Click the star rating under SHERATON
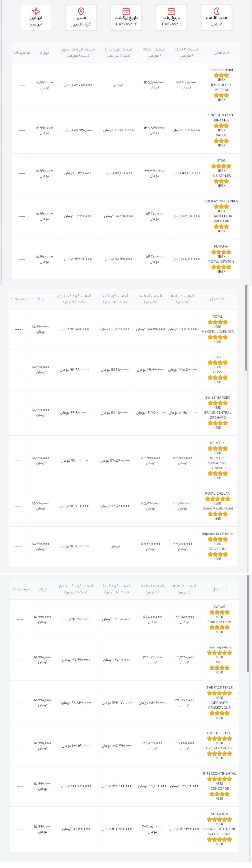The width and height of the screenshot is (252, 868). [x=219, y=819]
